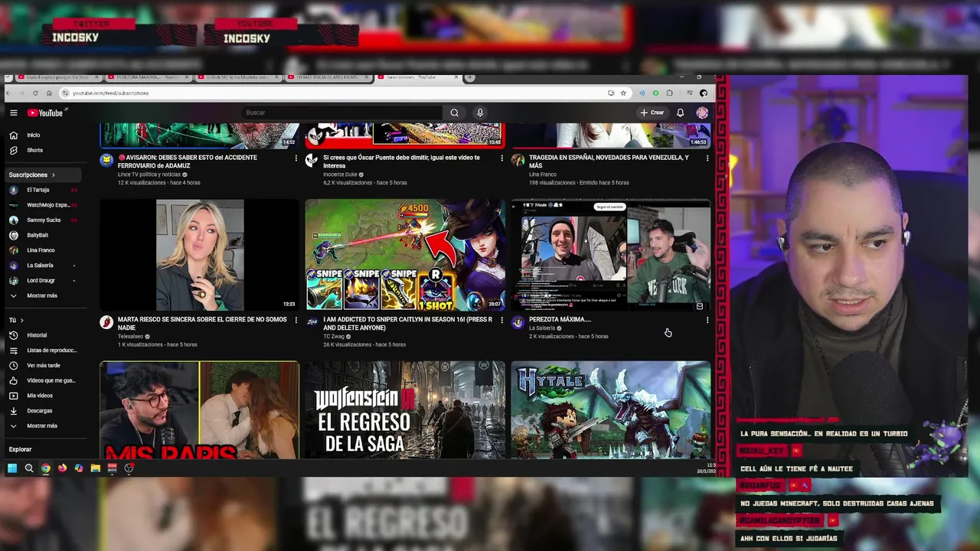Screen dimensions: 980x551
Task: Open Historial in sidebar
Action: (x=44, y=335)
